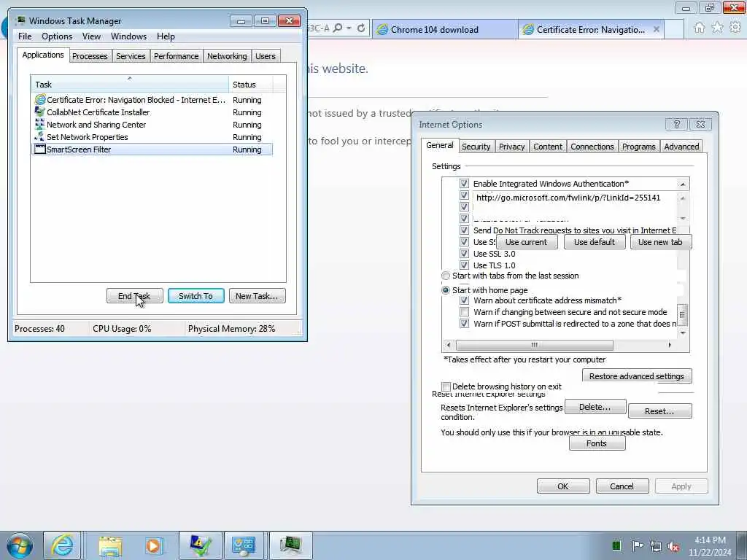Enable Delete browsing history on exit
Image resolution: width=747 pixels, height=560 pixels.
point(446,386)
